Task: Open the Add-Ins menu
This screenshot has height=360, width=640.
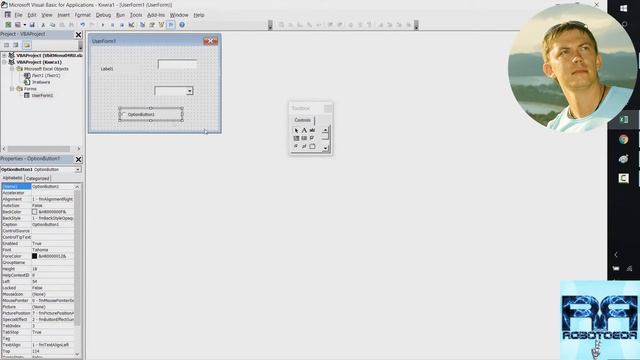Action: [156, 15]
